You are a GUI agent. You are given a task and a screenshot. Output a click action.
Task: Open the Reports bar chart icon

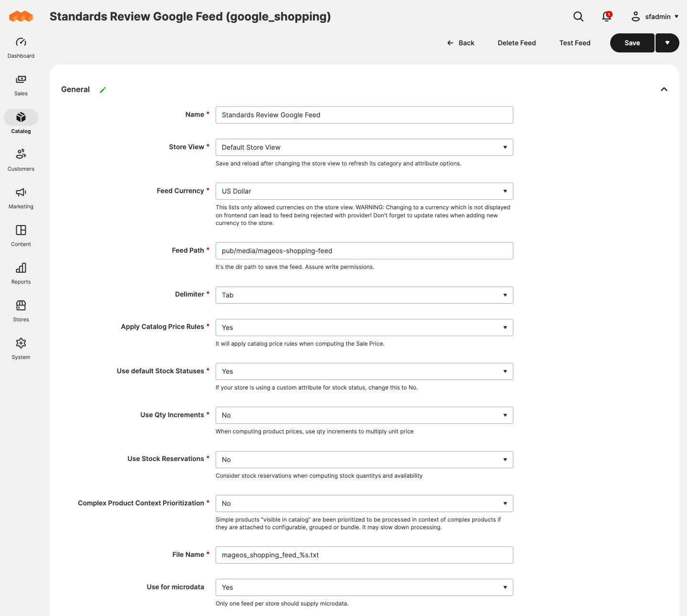21,267
